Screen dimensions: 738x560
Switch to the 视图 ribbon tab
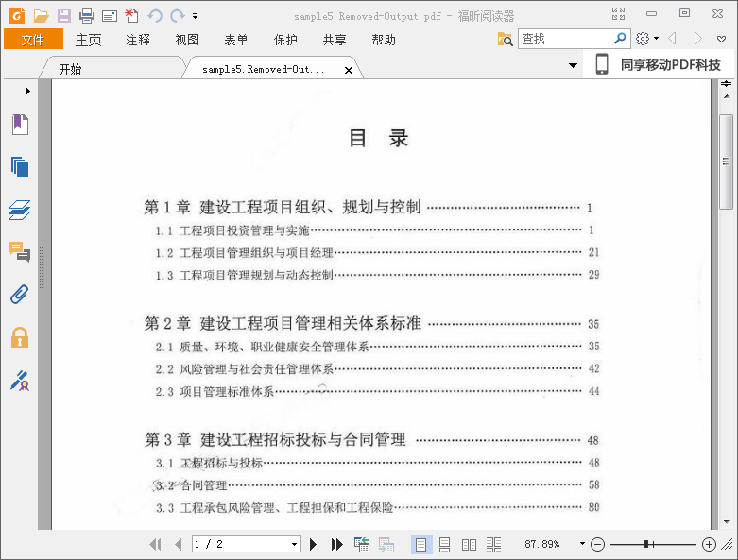tap(187, 40)
